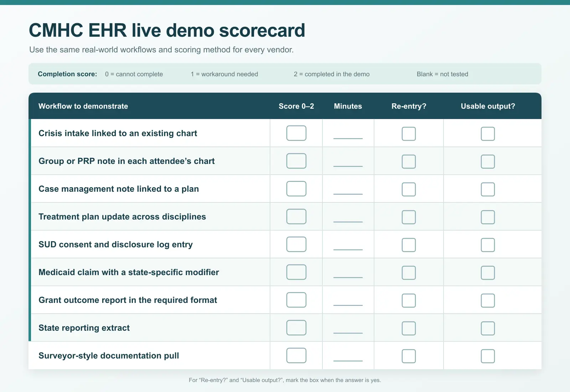Click 'Workflow to demonstrate' column header

(x=83, y=106)
